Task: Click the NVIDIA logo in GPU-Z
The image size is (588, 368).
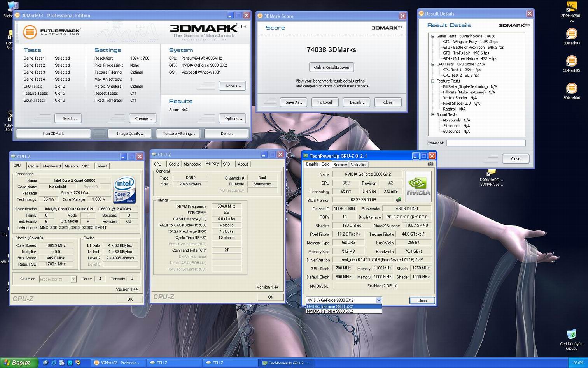Action: pyautogui.click(x=418, y=187)
